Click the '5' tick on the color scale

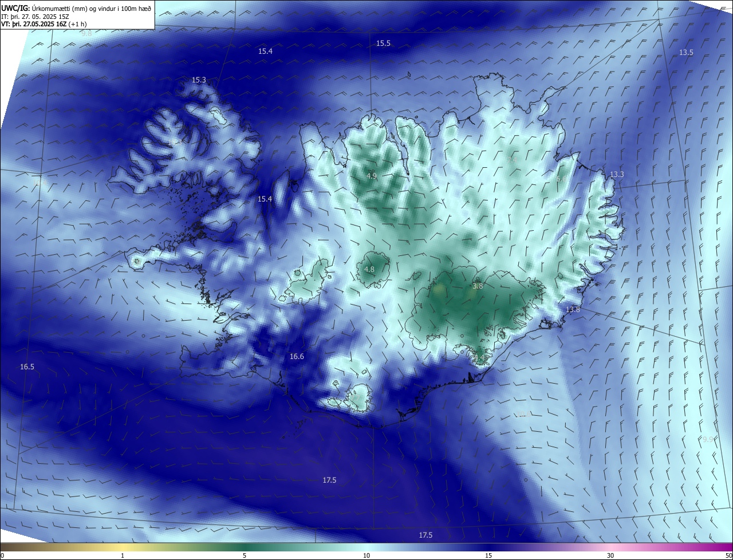pos(245,555)
